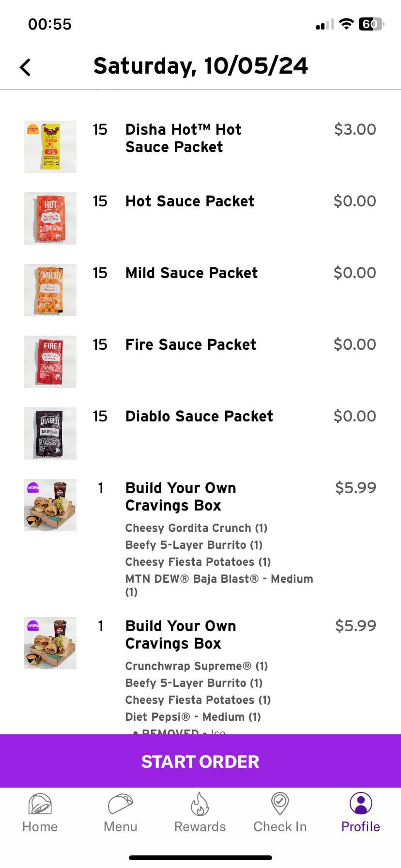Tap the red Fire Sauce packet image

(x=50, y=362)
